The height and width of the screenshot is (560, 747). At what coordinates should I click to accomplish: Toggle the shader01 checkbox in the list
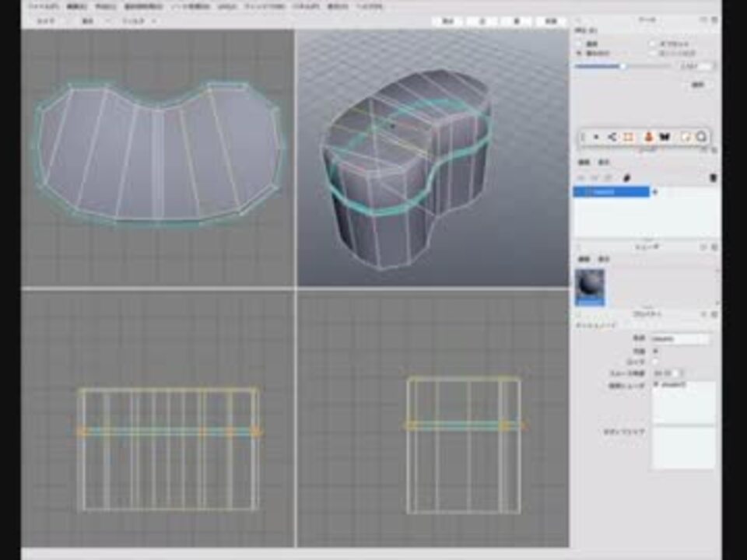point(657,384)
